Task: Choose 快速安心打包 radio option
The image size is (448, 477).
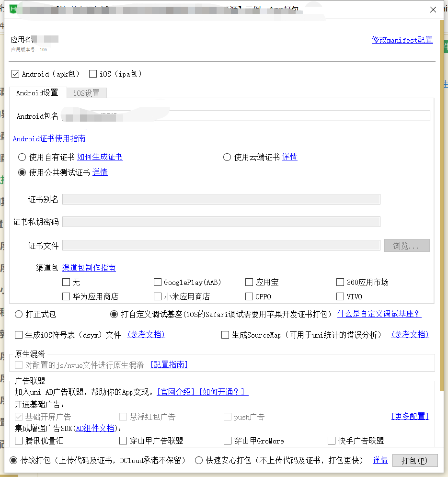Action: pos(199,460)
